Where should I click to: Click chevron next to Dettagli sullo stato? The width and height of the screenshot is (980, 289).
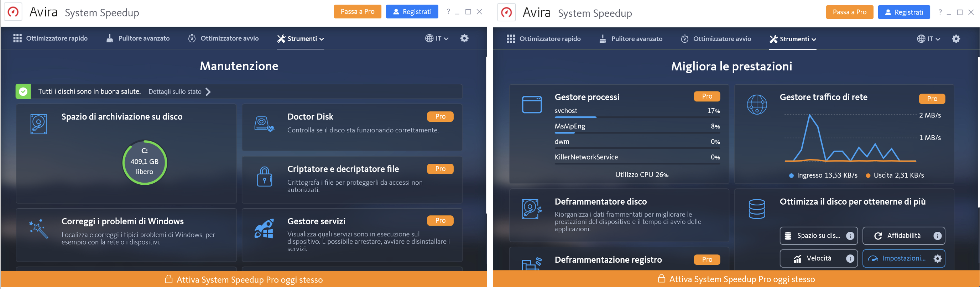(208, 91)
